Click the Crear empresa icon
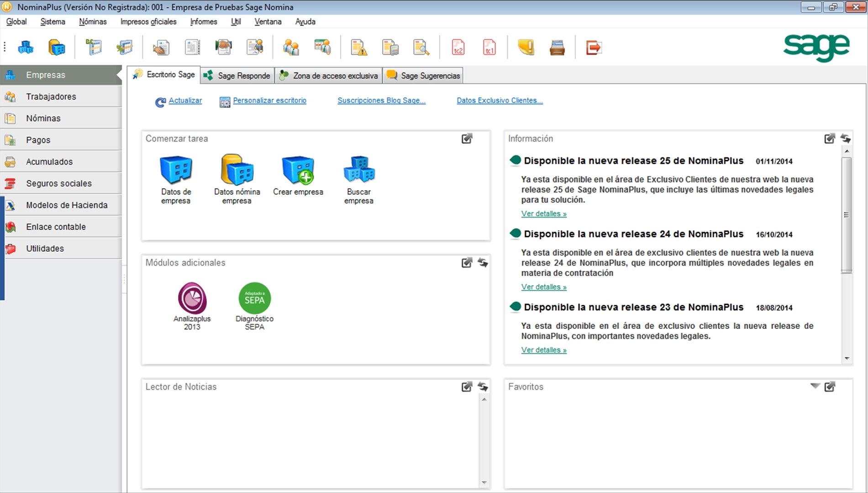Screen dimensions: 868x493 pyautogui.click(x=298, y=176)
